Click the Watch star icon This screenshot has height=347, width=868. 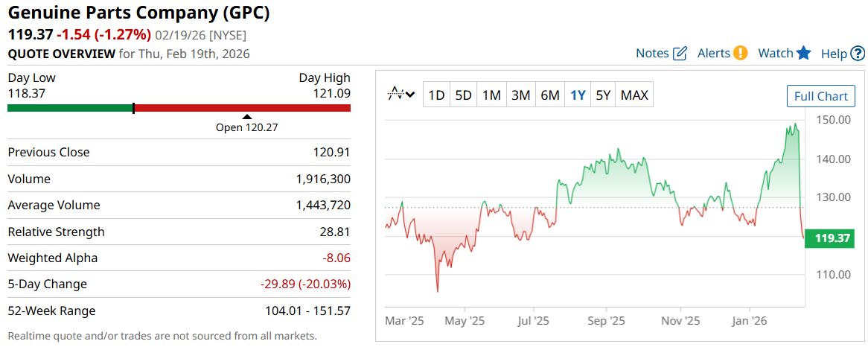[803, 53]
